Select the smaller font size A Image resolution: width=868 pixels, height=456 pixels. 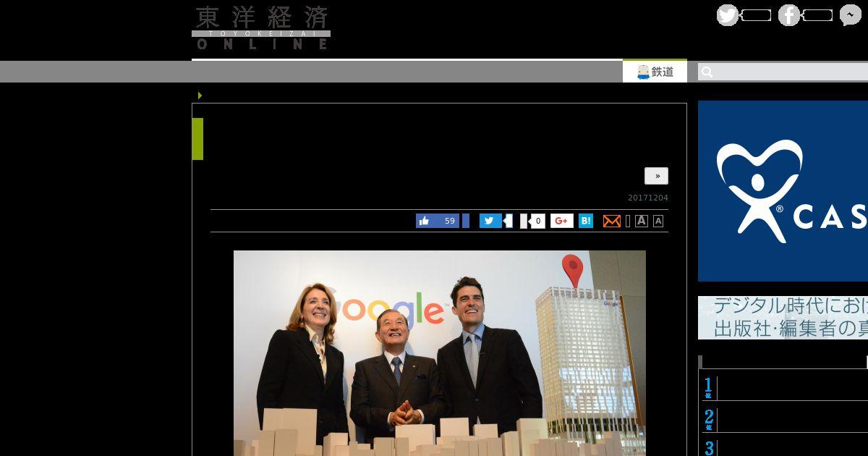(x=658, y=221)
